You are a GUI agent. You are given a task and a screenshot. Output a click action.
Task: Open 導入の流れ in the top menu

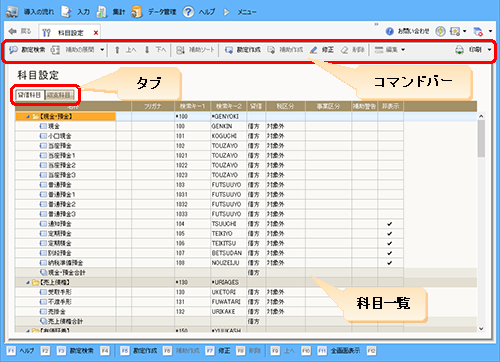coord(30,12)
